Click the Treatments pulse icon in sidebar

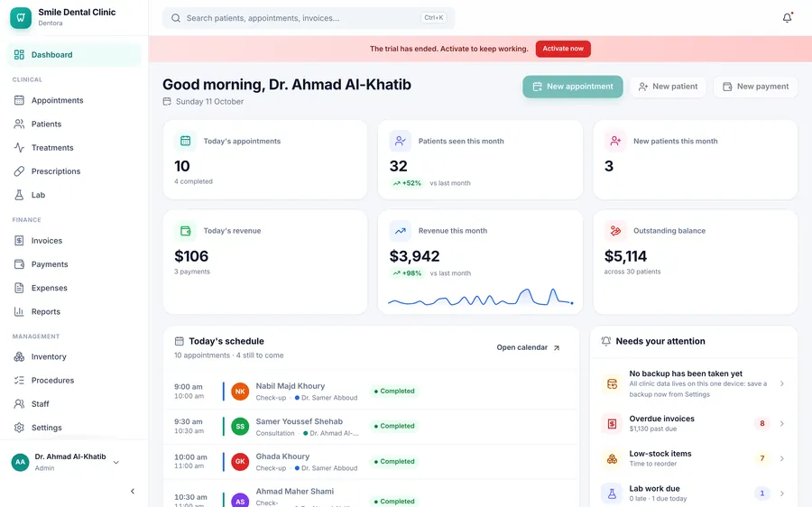pos(19,148)
